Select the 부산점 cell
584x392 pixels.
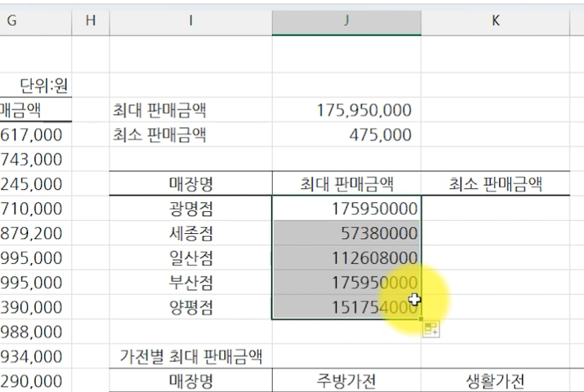(190, 282)
